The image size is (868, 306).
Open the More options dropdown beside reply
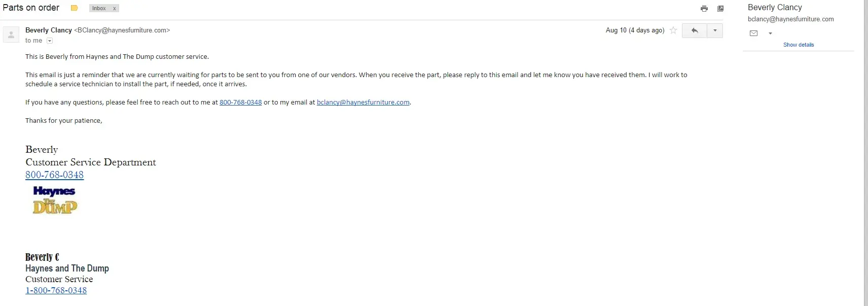point(715,30)
